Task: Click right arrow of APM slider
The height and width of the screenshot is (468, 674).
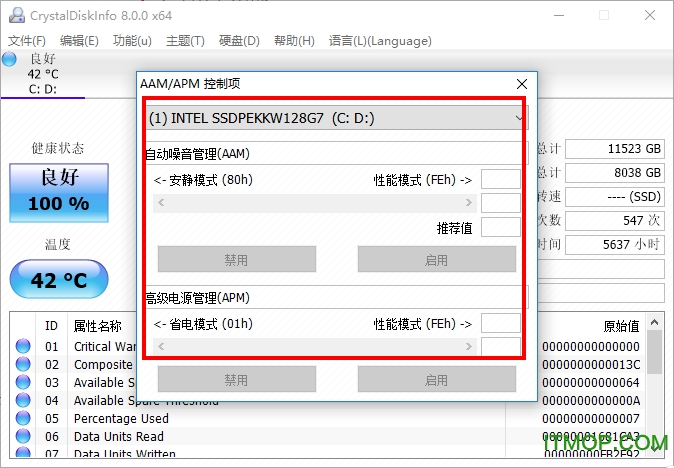Action: point(469,346)
